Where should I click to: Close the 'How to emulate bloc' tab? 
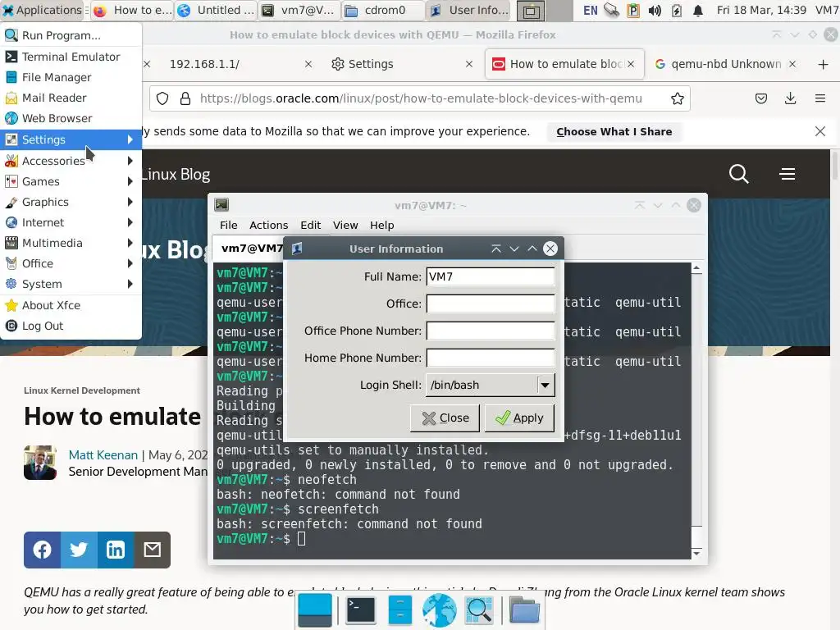[x=631, y=64]
